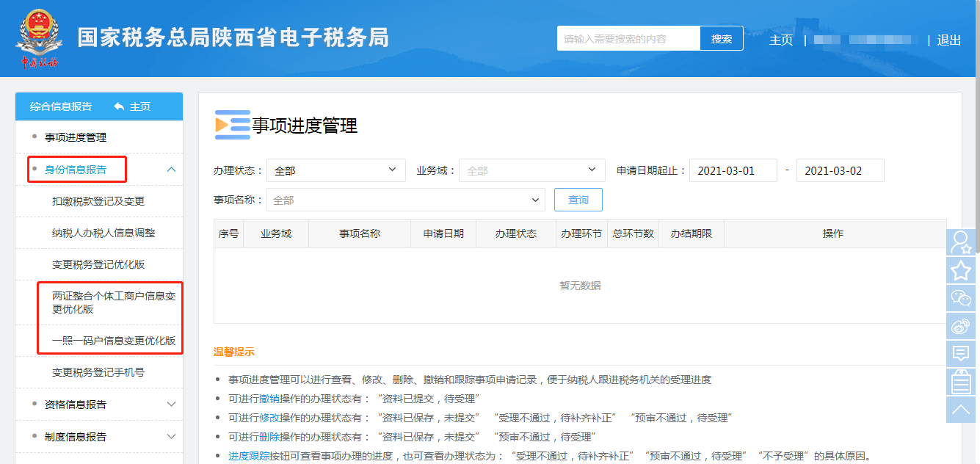Image resolution: width=980 pixels, height=464 pixels.
Task: Click the message feedback icon
Action: (961, 354)
